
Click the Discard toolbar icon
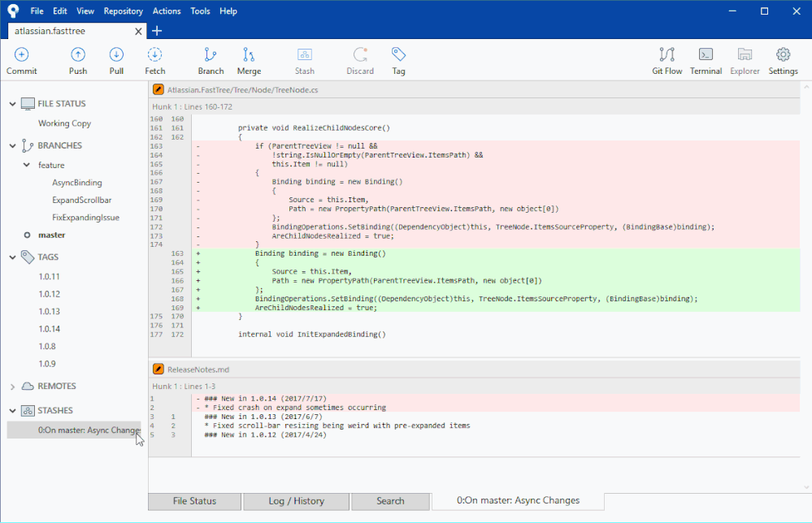pos(360,54)
